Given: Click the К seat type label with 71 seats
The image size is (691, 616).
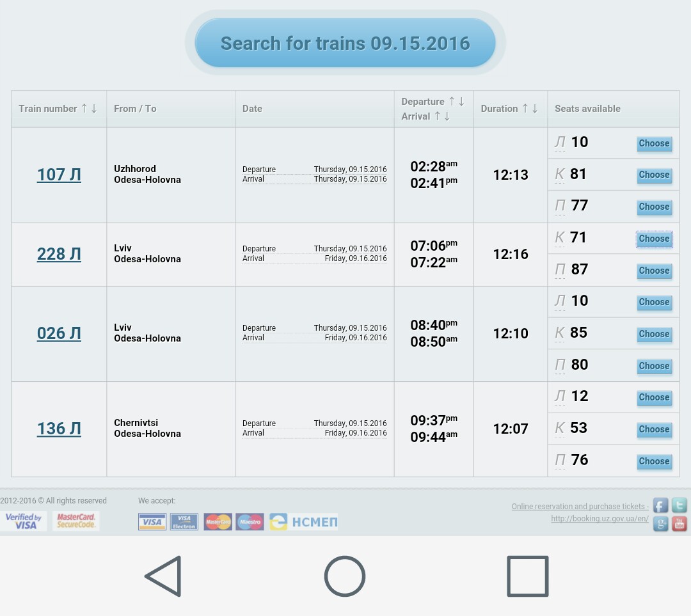Looking at the screenshot, I should [x=559, y=237].
